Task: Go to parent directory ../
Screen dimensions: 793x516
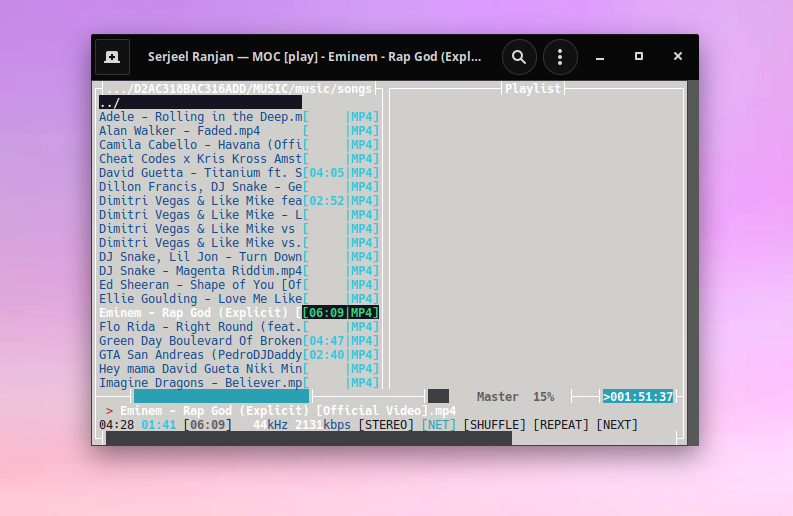Action: click(x=200, y=103)
